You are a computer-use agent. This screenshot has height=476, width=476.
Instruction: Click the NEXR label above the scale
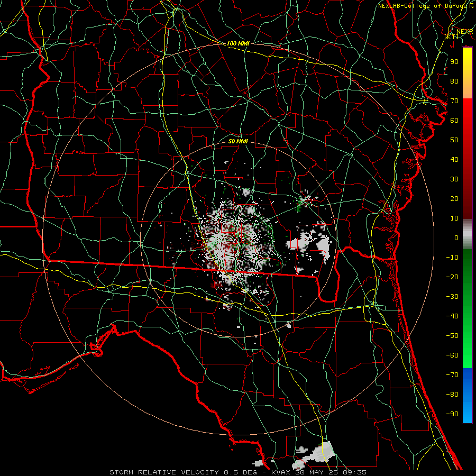[464, 32]
